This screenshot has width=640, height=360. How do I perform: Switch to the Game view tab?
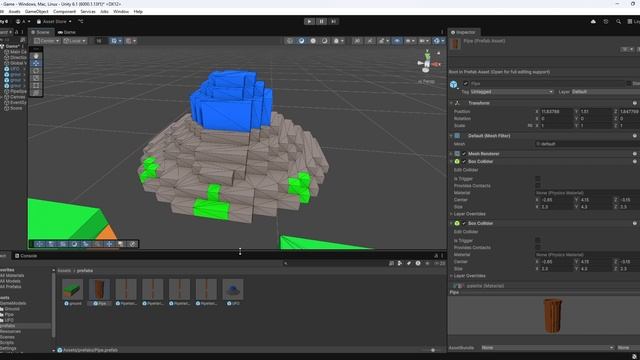pyautogui.click(x=67, y=32)
